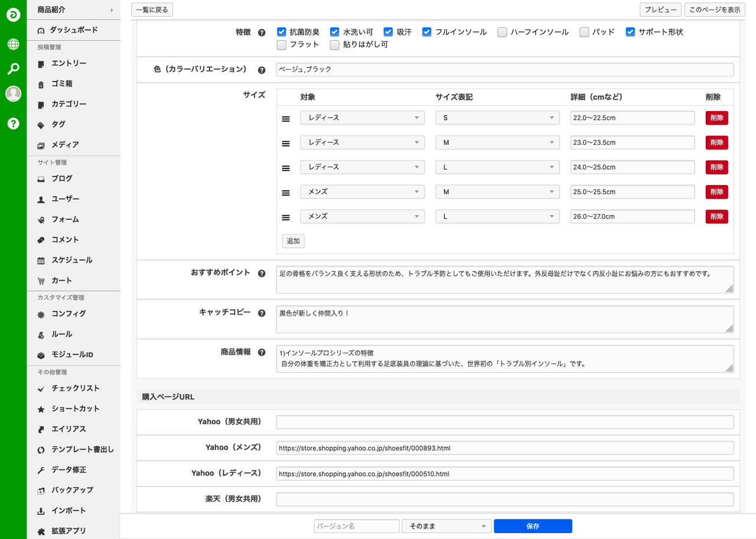Delete the レディース M size row
Screen dimensions: 756x539
coord(716,142)
